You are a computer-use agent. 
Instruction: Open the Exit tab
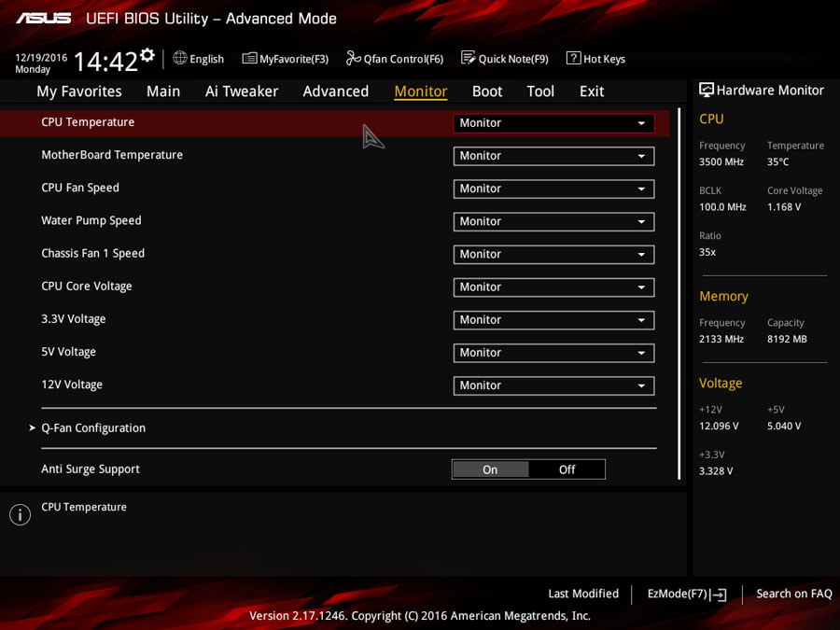pos(592,91)
